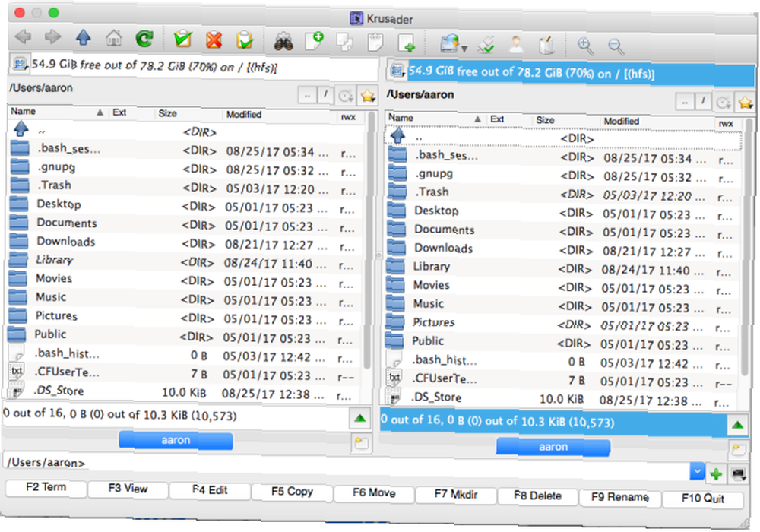Click left panel parent directory '..' button
Screen dimensions: 760x532
click(x=307, y=96)
